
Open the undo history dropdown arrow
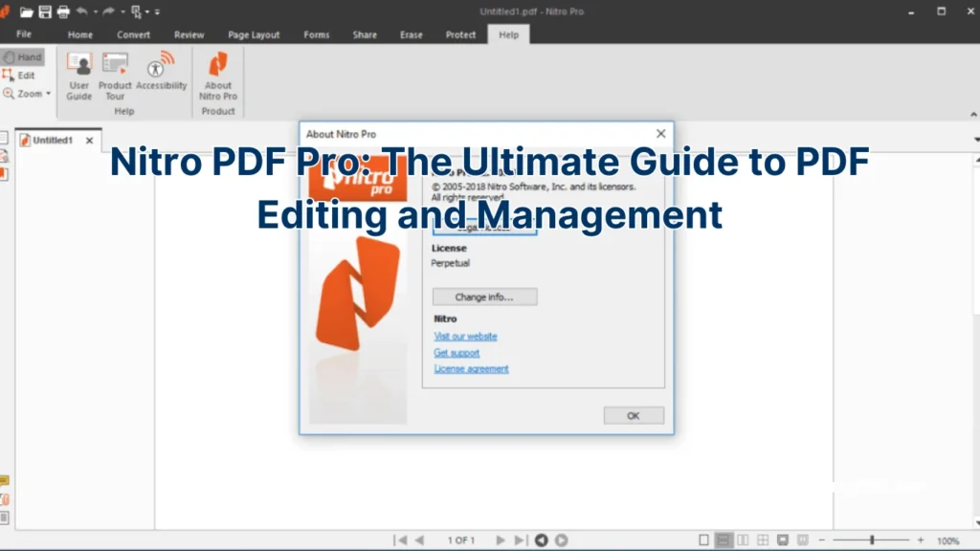96,11
